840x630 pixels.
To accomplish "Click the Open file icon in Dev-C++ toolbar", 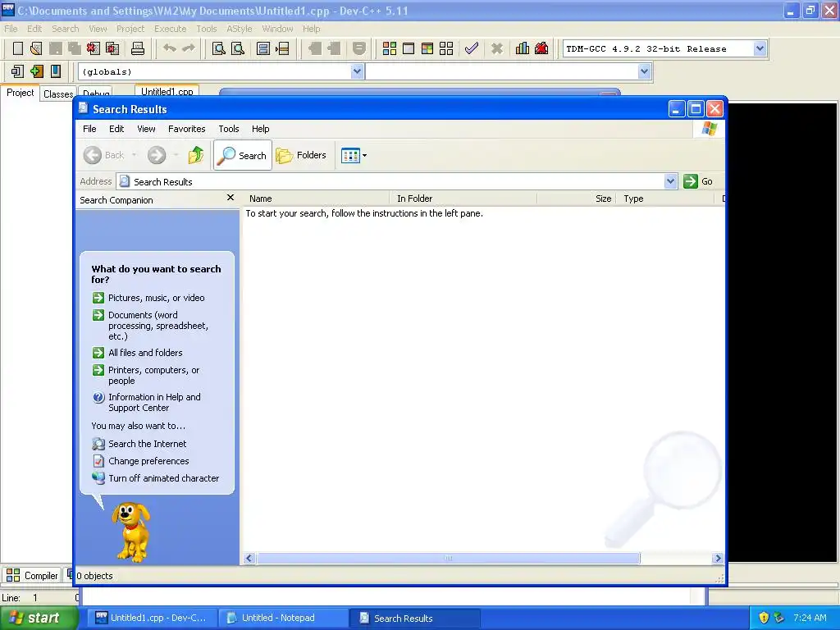I will pyautogui.click(x=36, y=48).
